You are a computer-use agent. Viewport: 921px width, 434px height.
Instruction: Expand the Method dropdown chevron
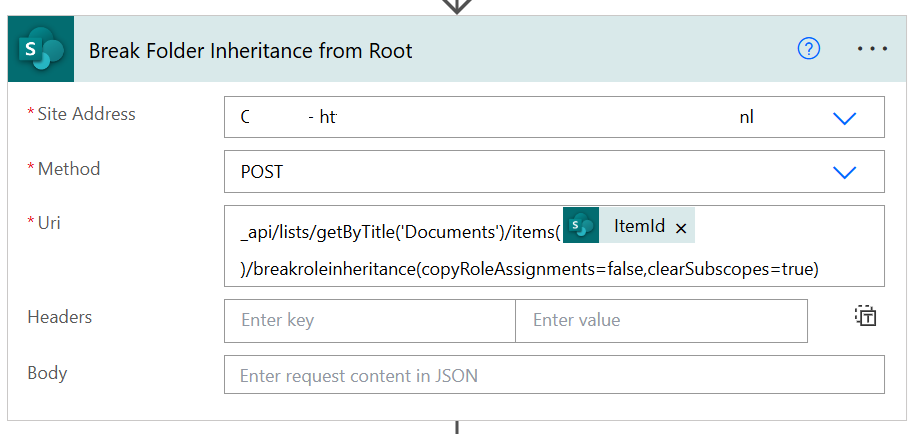tap(844, 172)
